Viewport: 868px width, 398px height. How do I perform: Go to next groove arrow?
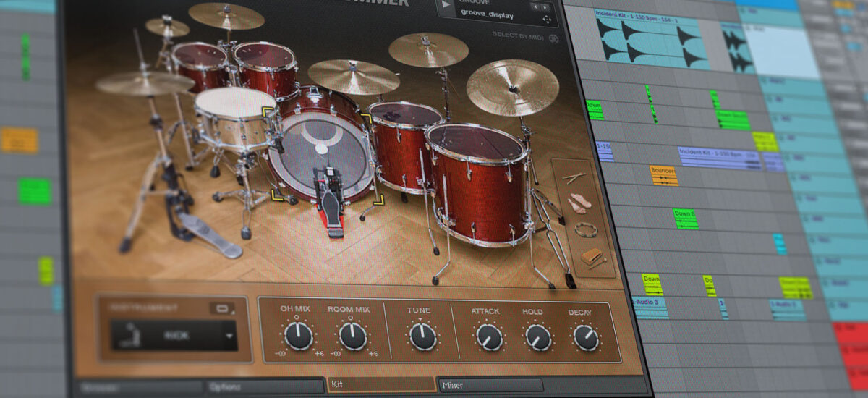(546, 7)
